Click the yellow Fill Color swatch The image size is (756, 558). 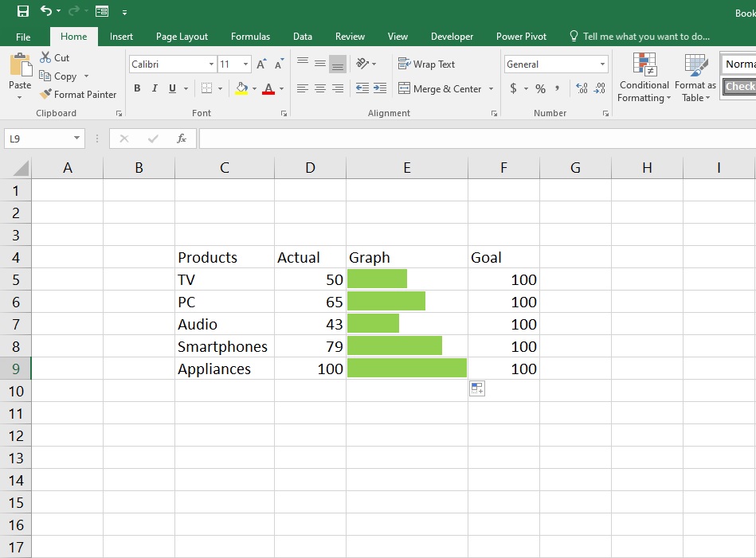click(x=241, y=88)
